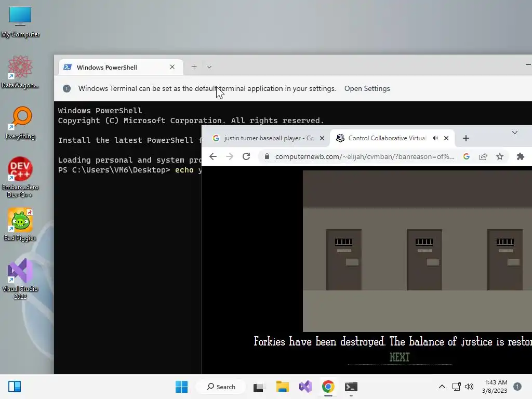Share this page icon in Chrome
532x399 pixels.
coord(483,156)
